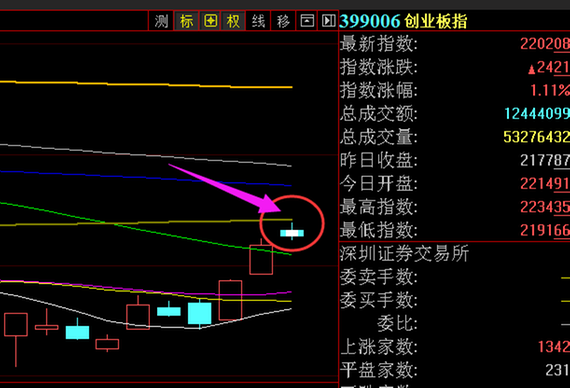Toggle the yellow diamond-in-square icon

click(210, 21)
